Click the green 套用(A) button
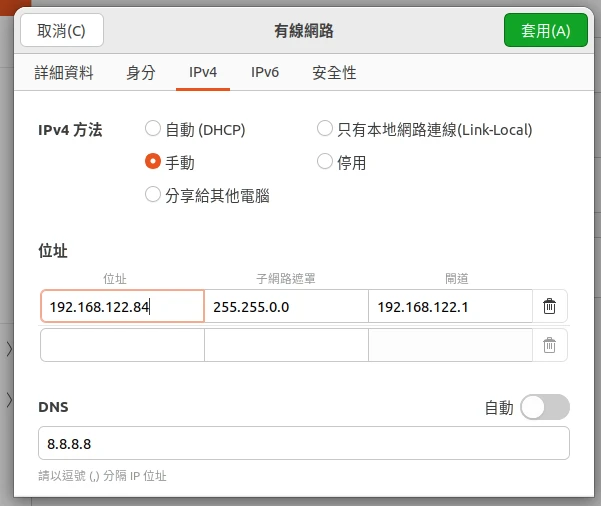 [x=546, y=30]
